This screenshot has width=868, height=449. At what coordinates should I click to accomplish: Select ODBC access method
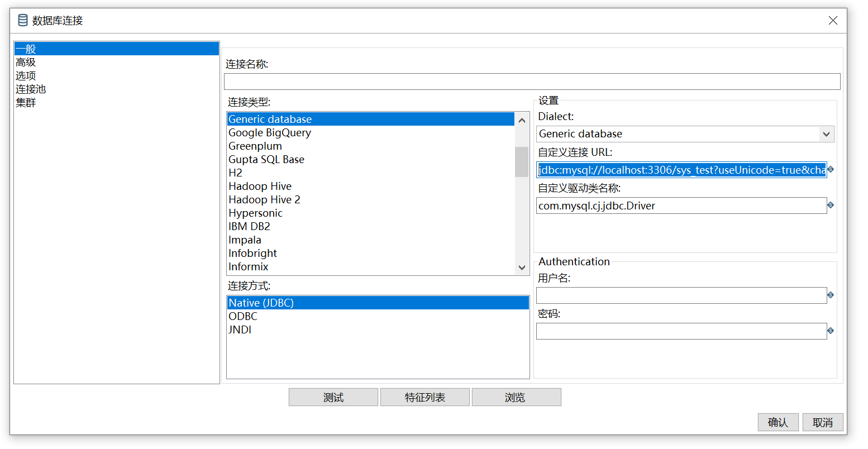point(378,316)
